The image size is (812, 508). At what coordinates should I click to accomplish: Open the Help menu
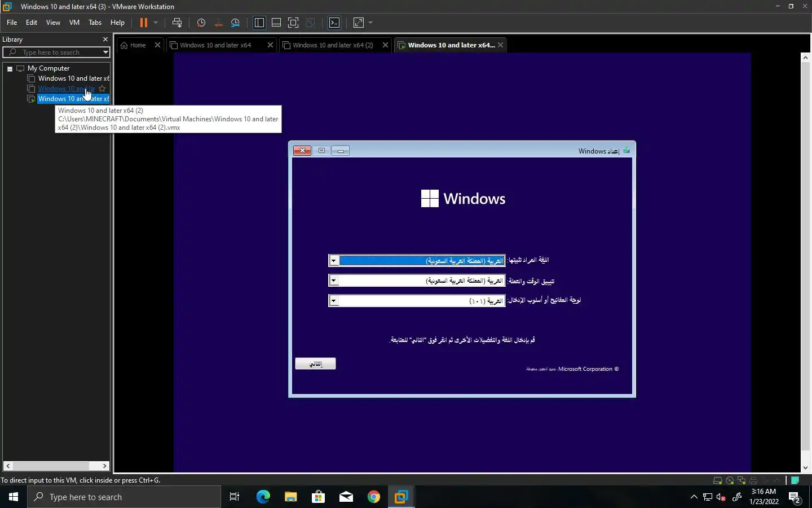click(117, 23)
